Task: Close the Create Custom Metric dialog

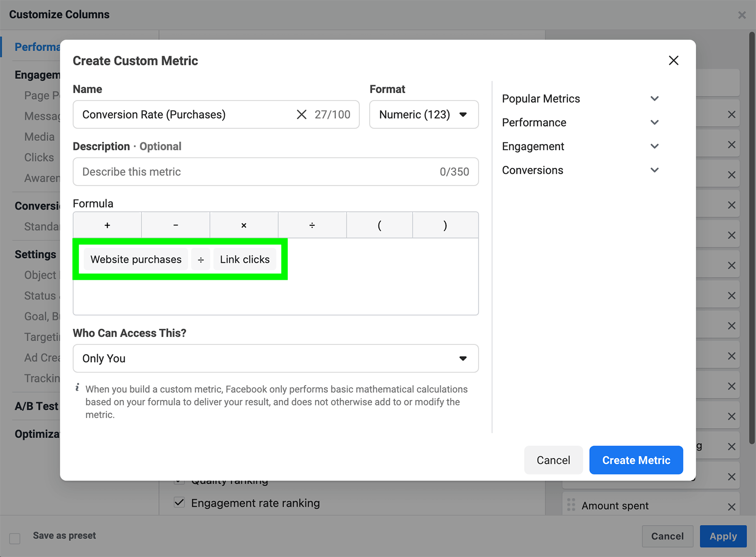Action: (673, 60)
